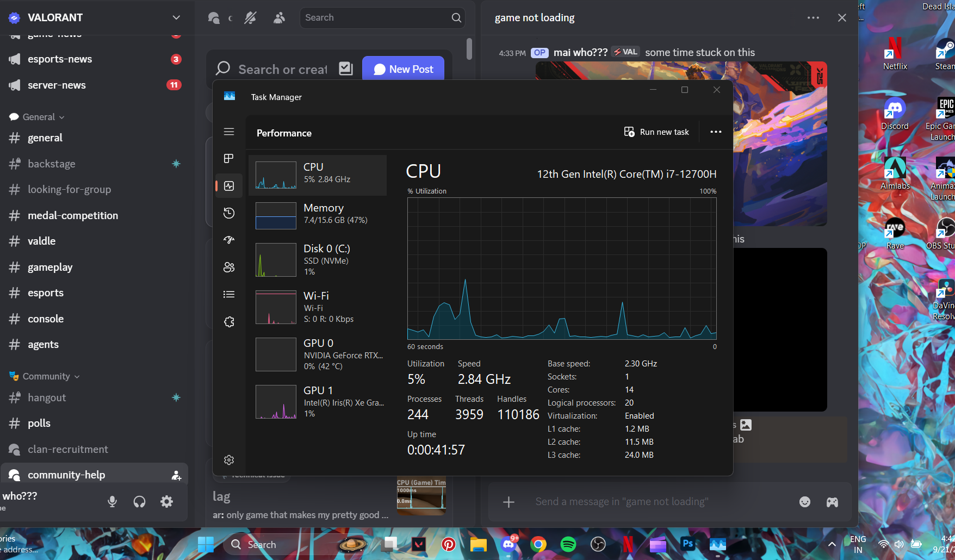Mute microphone in Discord user panel
Screen dimensions: 955x560
[x=113, y=501]
